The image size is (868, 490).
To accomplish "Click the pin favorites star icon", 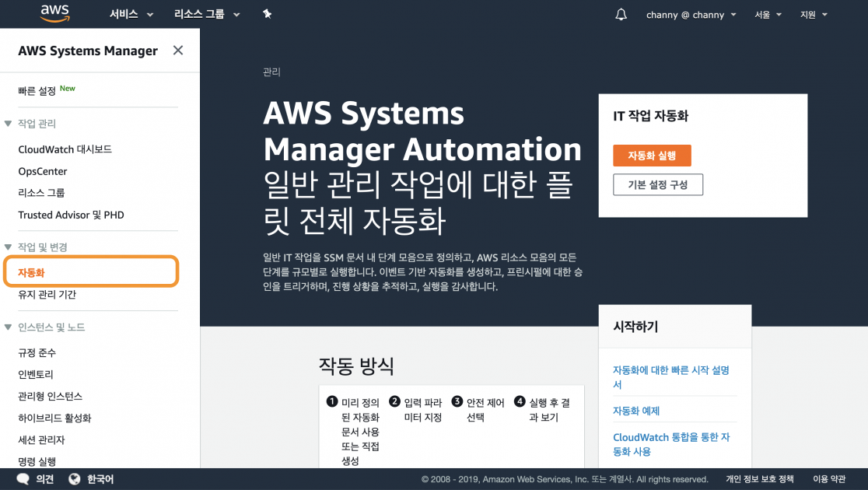I will click(x=267, y=14).
